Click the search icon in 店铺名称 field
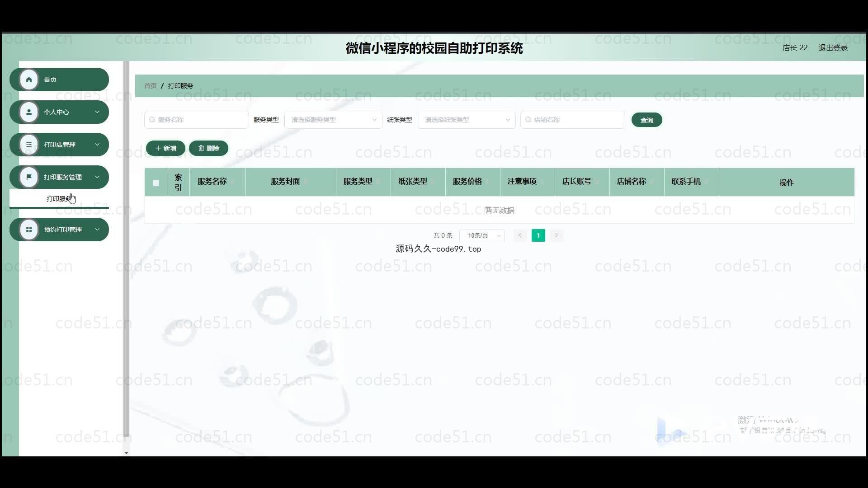The height and width of the screenshot is (488, 868). 528,120
